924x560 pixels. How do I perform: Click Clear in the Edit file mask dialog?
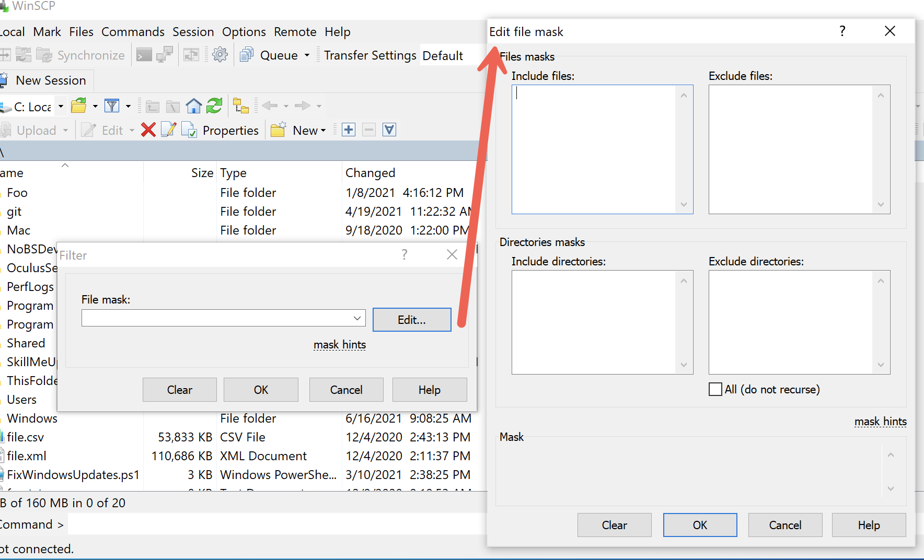[x=614, y=524]
